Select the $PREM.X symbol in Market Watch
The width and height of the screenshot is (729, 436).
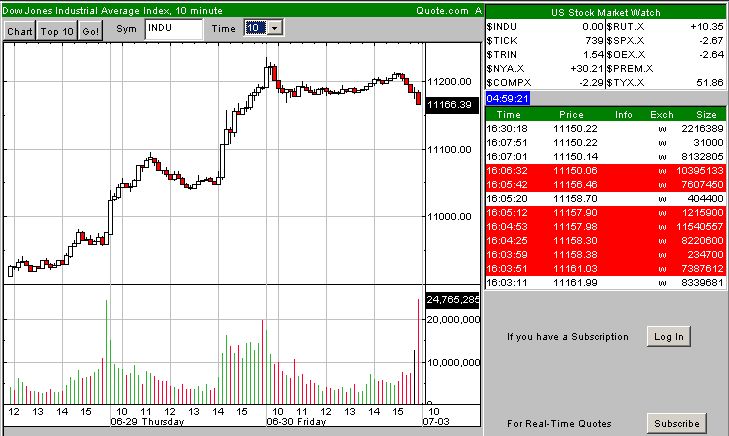pos(630,69)
